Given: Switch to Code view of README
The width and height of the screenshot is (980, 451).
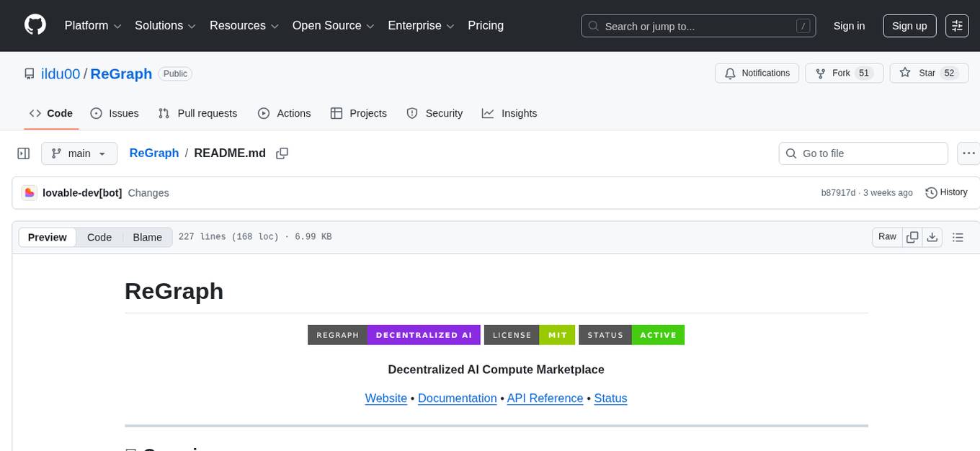Looking at the screenshot, I should point(99,237).
